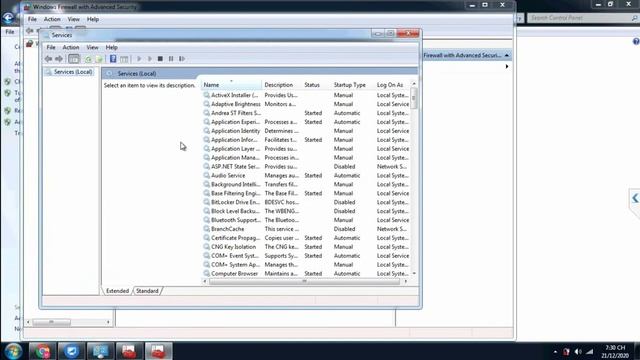Collapse Firewall with Advanced Security actions header

[x=507, y=55]
